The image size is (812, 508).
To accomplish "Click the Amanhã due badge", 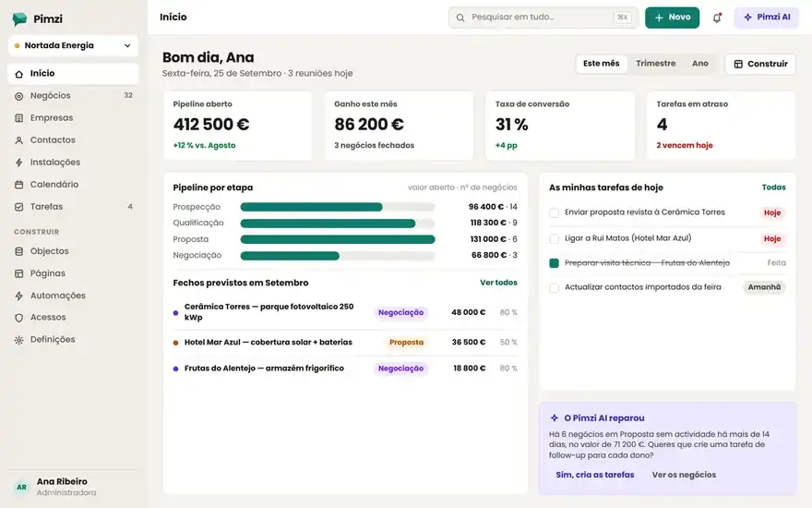I will 764,287.
